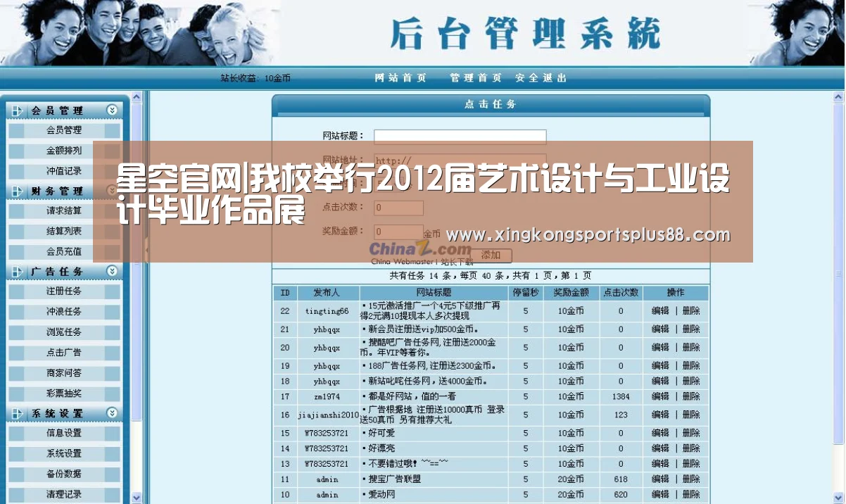This screenshot has width=846, height=504.
Task: Click publisher jiajianshi2010 cell
Action: coord(328,415)
